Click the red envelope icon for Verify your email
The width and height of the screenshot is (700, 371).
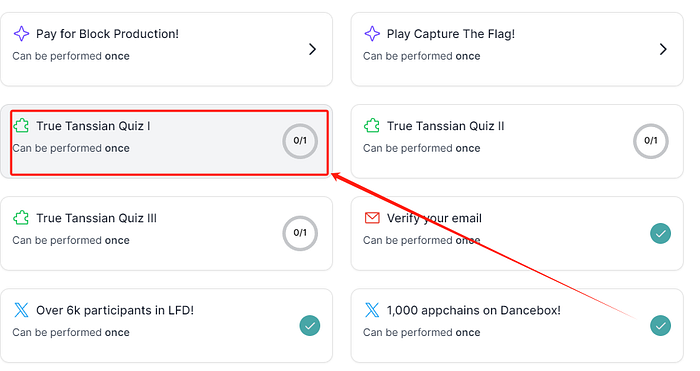[372, 218]
